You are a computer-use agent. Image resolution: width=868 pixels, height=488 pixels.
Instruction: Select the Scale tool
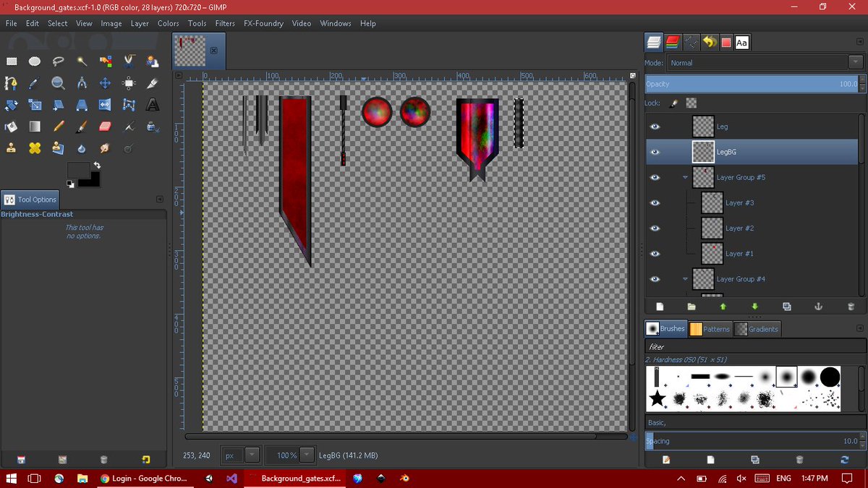coord(35,105)
